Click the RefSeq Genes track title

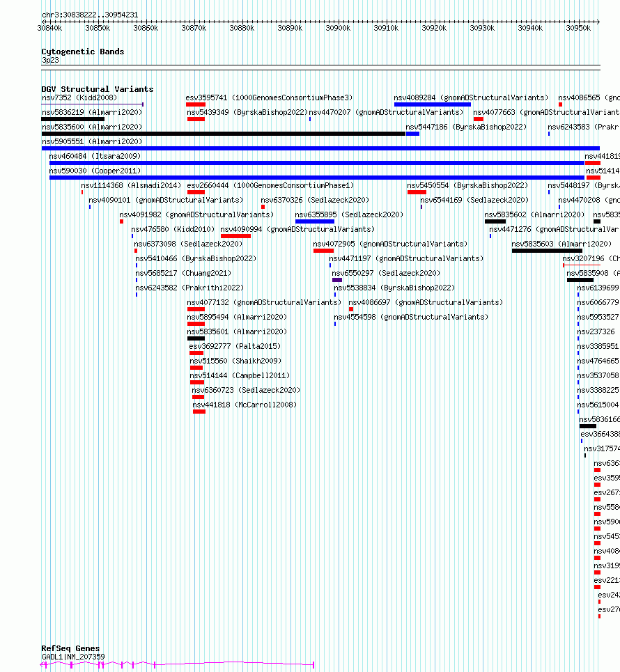[70, 648]
